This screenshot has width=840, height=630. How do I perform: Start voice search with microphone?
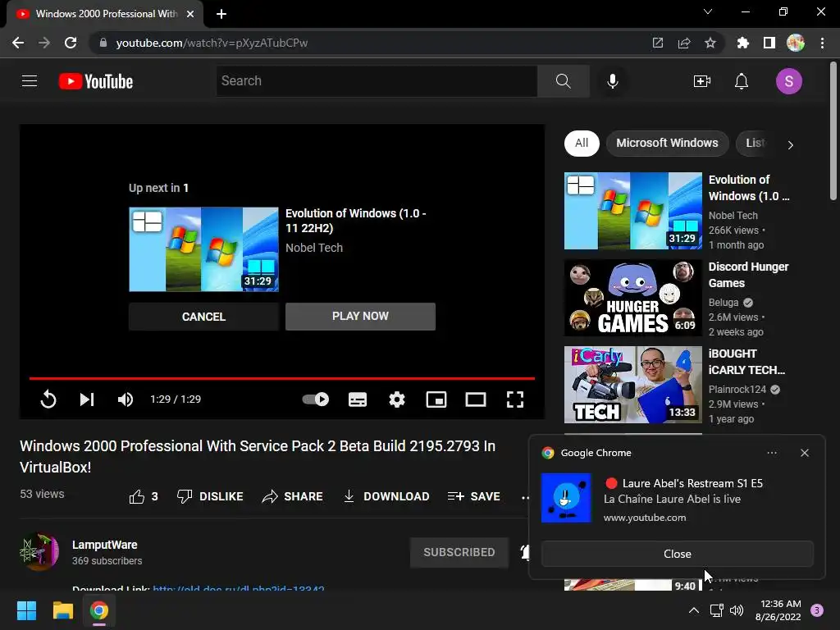click(x=612, y=81)
